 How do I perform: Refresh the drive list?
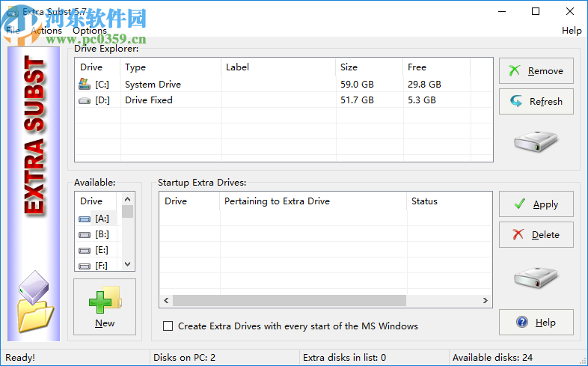point(536,101)
